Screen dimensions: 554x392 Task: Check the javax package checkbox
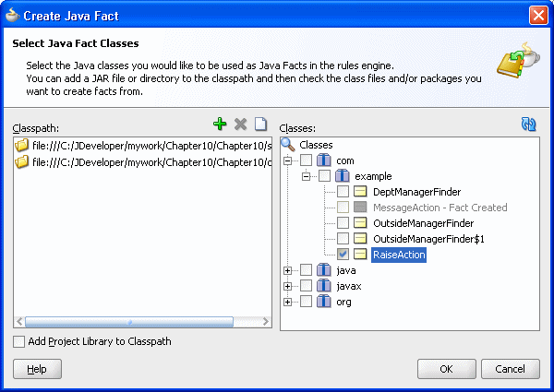point(306,286)
